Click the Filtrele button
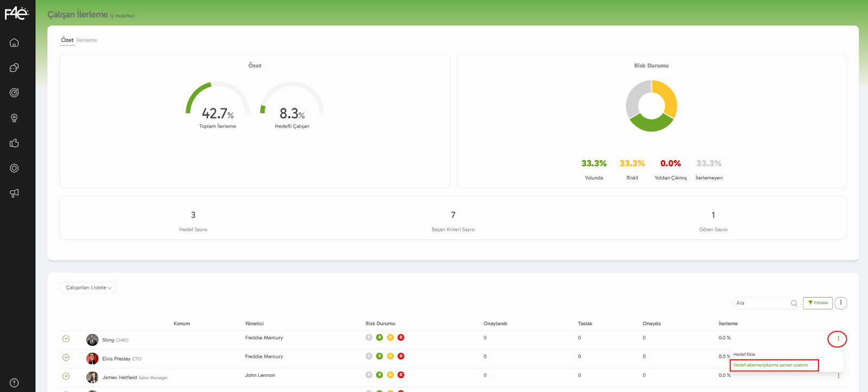 (818, 303)
